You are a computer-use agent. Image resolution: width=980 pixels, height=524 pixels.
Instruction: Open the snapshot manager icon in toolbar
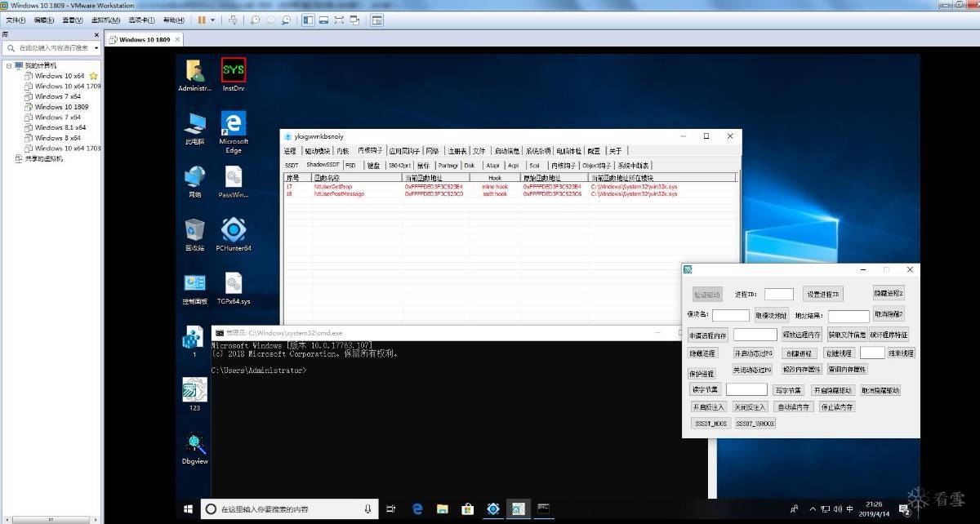click(x=285, y=20)
